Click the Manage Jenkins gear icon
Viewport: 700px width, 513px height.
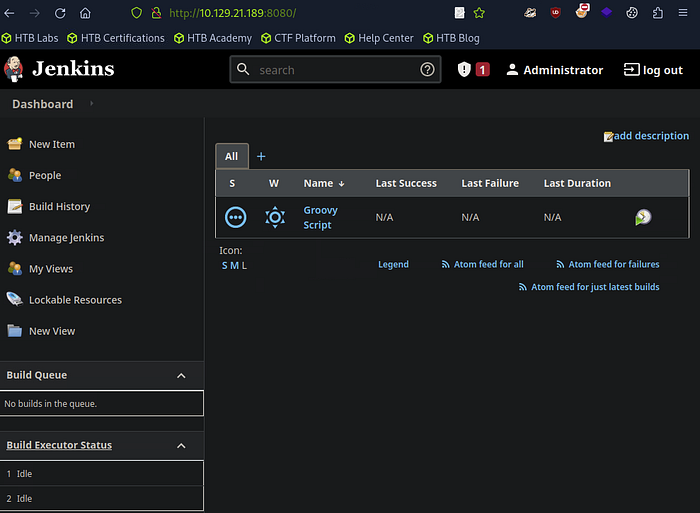(15, 238)
